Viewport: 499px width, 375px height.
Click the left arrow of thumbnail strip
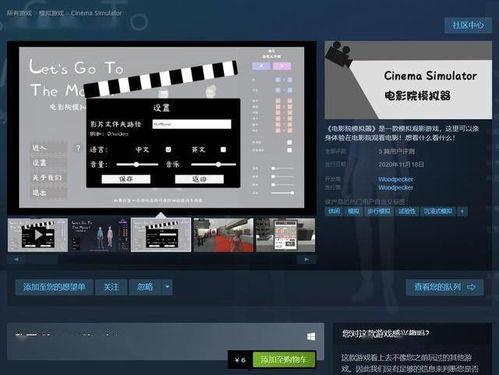(16, 260)
